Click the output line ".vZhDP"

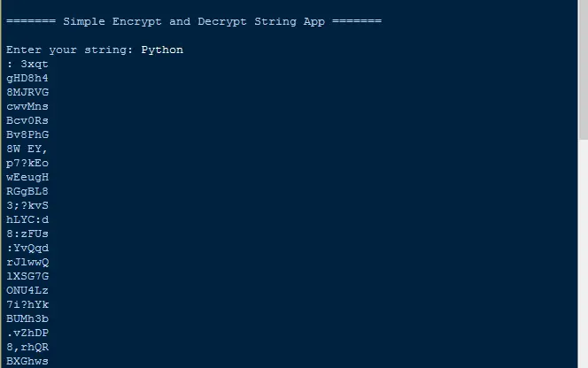point(27,333)
